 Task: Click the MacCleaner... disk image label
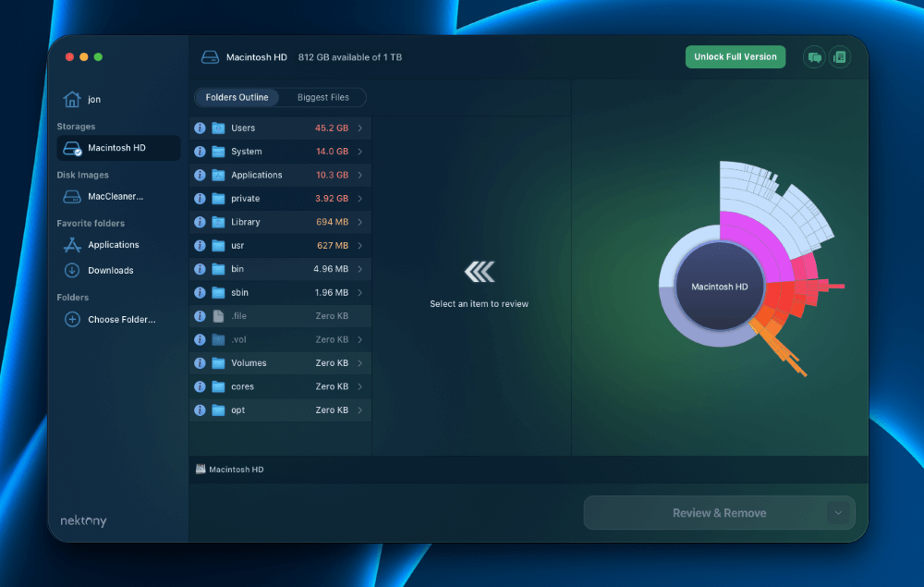(x=115, y=197)
